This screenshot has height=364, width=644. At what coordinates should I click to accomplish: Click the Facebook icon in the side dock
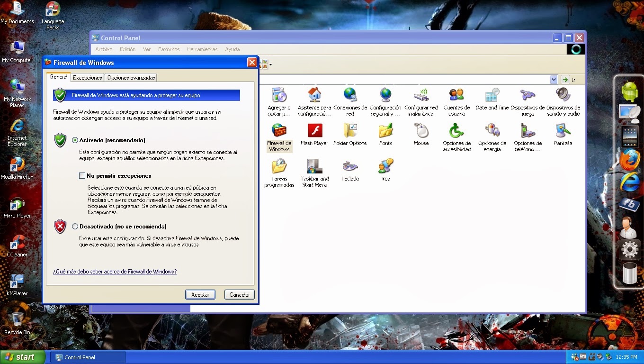pyautogui.click(x=629, y=204)
